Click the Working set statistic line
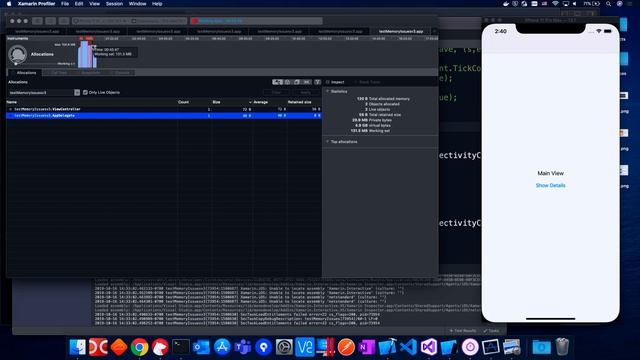Image resolution: width=640 pixels, height=360 pixels. click(370, 131)
